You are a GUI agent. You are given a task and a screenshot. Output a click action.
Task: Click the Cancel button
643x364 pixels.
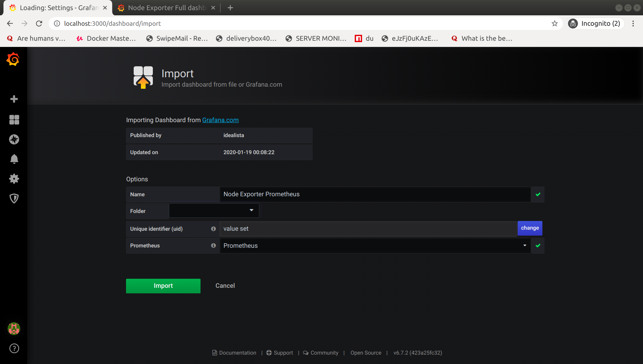pos(225,286)
